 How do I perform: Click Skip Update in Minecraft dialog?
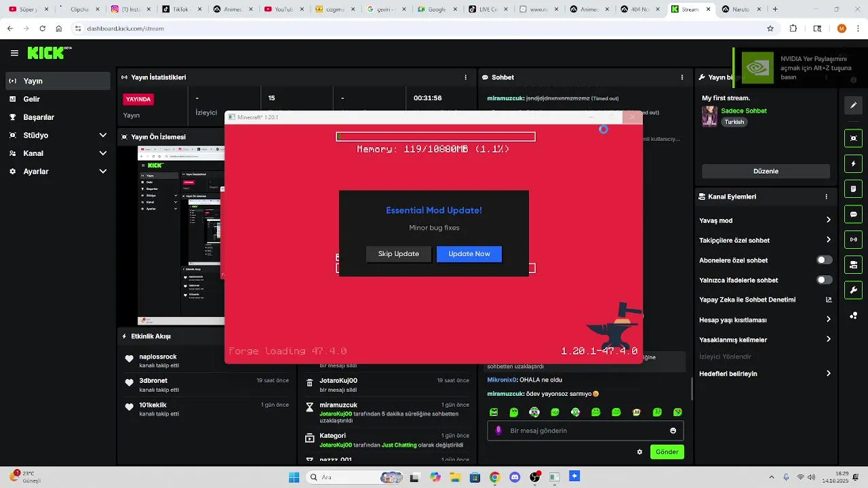[x=399, y=253]
